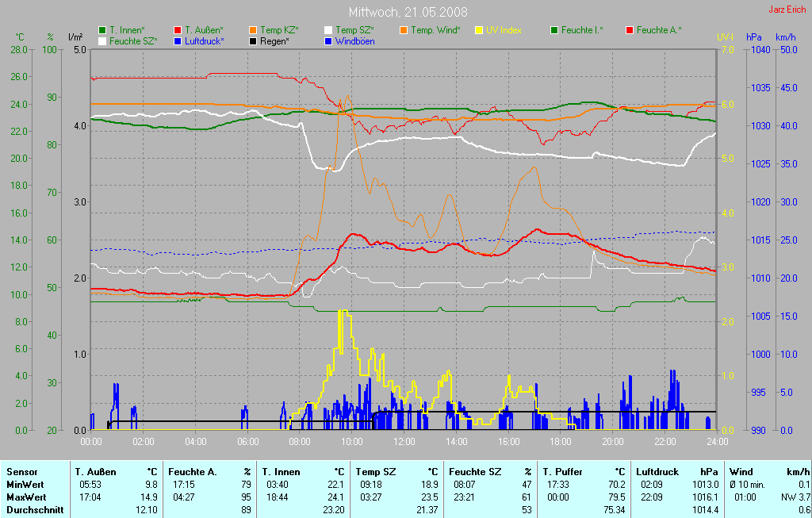This screenshot has height=518, width=812.
Task: Click the Luftdruck average 1014.4
Action: click(707, 510)
